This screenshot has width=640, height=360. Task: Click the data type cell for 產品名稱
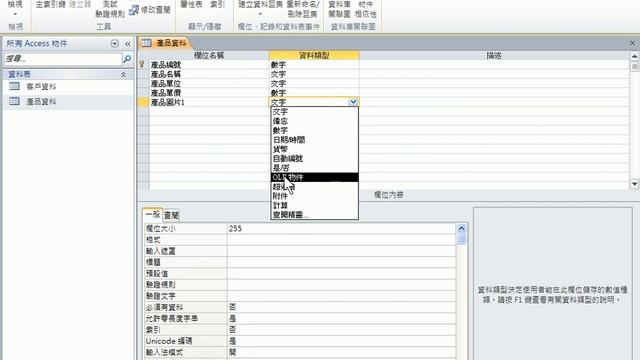pyautogui.click(x=314, y=74)
